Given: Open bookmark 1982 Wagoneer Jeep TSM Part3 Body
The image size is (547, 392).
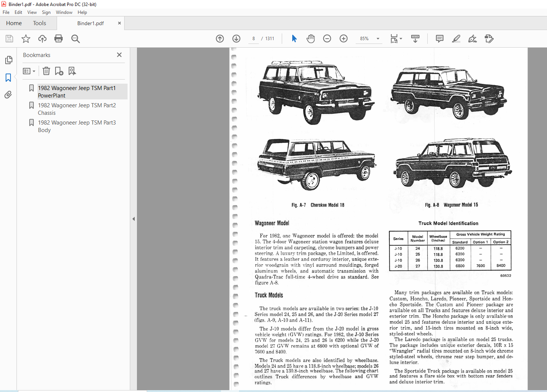Looking at the screenshot, I should click(77, 126).
